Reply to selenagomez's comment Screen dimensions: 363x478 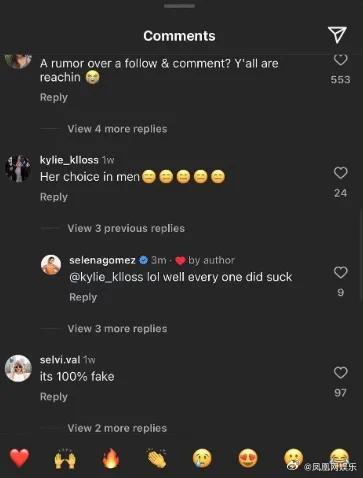point(83,297)
